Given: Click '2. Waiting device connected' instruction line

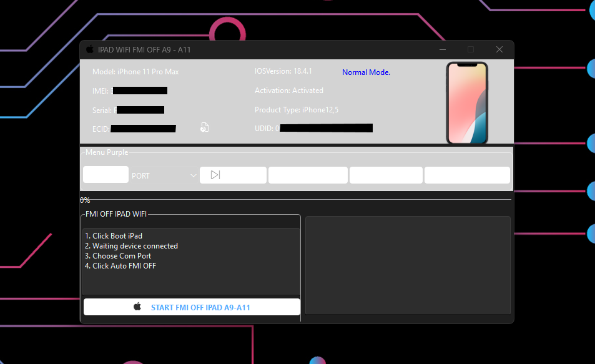Looking at the screenshot, I should (x=131, y=246).
